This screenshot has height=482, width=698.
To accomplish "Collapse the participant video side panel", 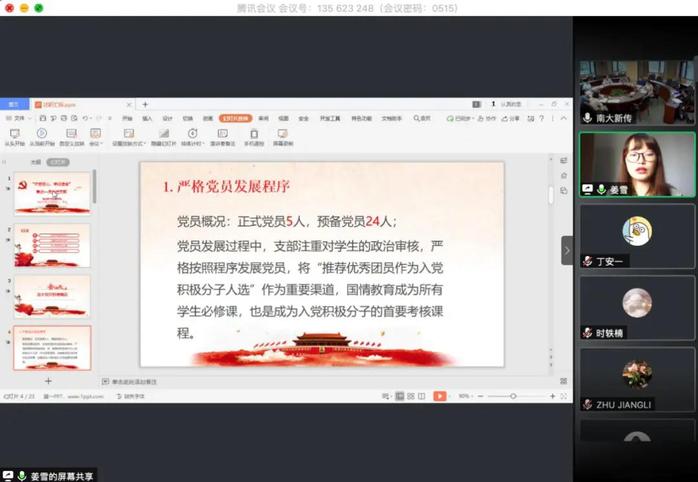I will (567, 250).
